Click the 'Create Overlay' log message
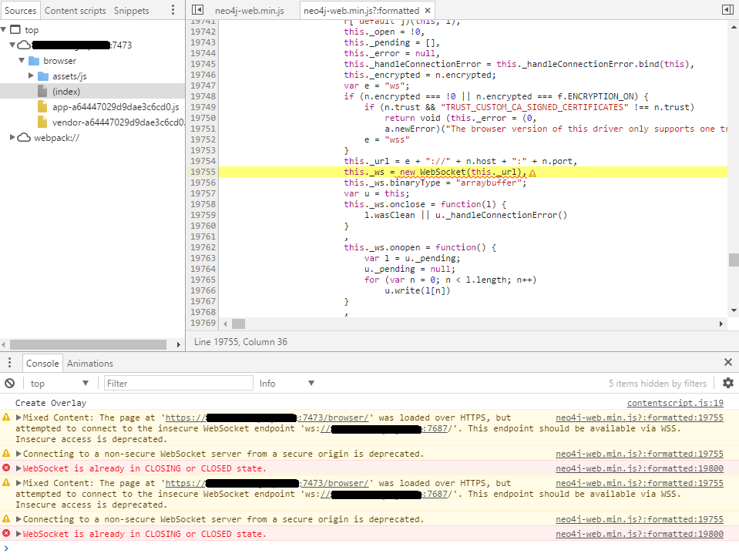The image size is (739, 560). click(51, 403)
